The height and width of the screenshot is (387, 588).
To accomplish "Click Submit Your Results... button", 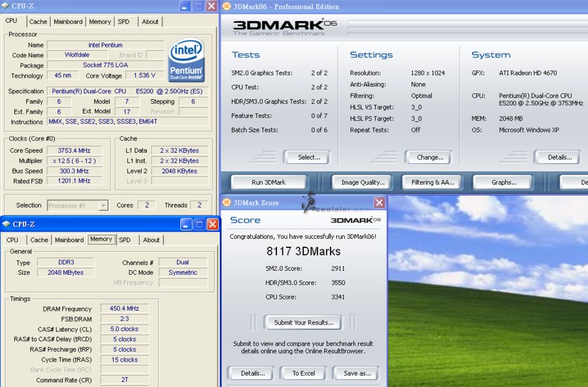I will tap(303, 322).
